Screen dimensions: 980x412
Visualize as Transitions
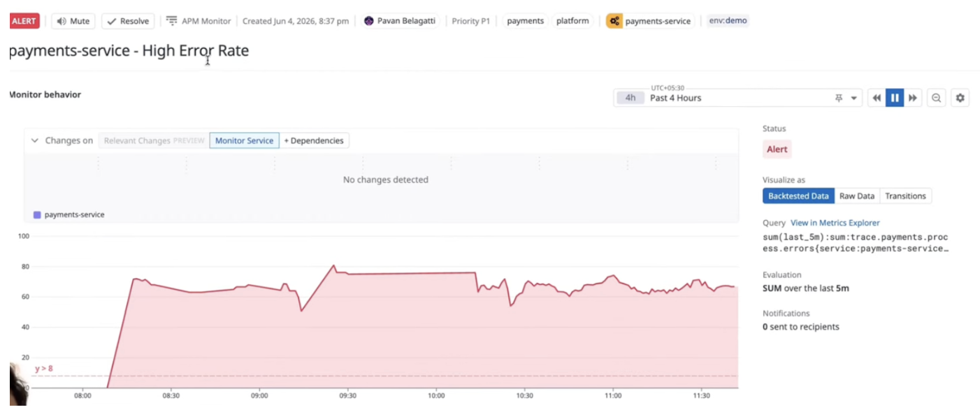[x=905, y=196]
